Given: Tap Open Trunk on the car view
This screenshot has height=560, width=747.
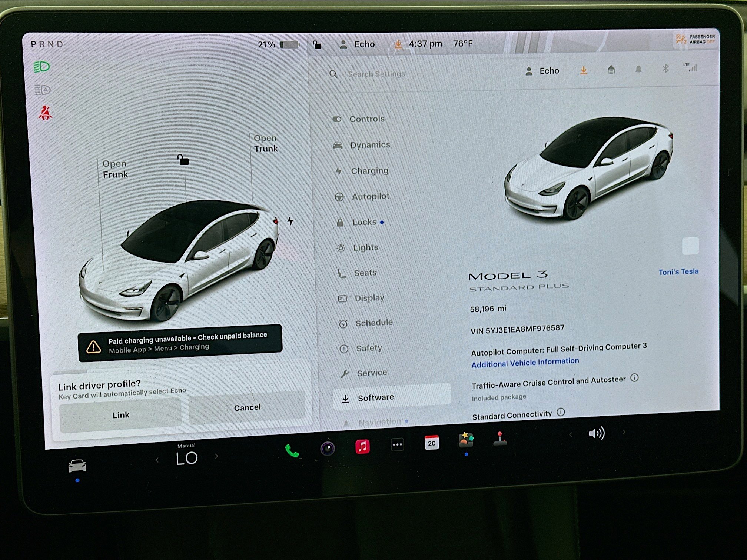Looking at the screenshot, I should coord(266,143).
